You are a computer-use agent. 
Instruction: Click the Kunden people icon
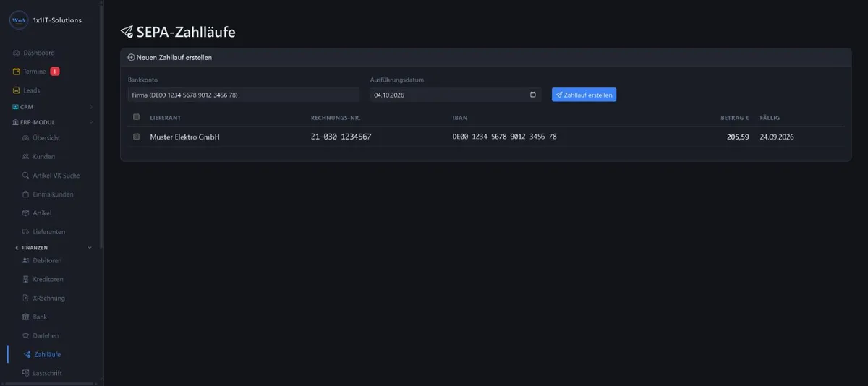tap(26, 156)
